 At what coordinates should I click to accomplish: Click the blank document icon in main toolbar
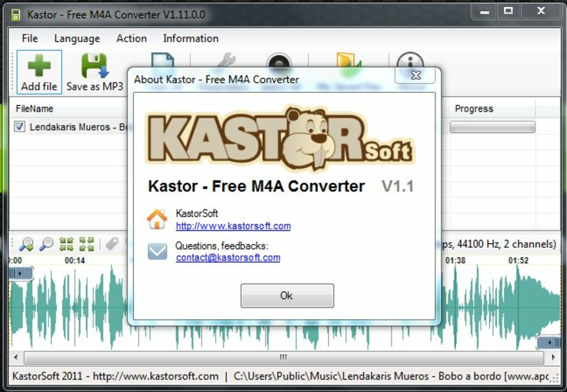[163, 60]
